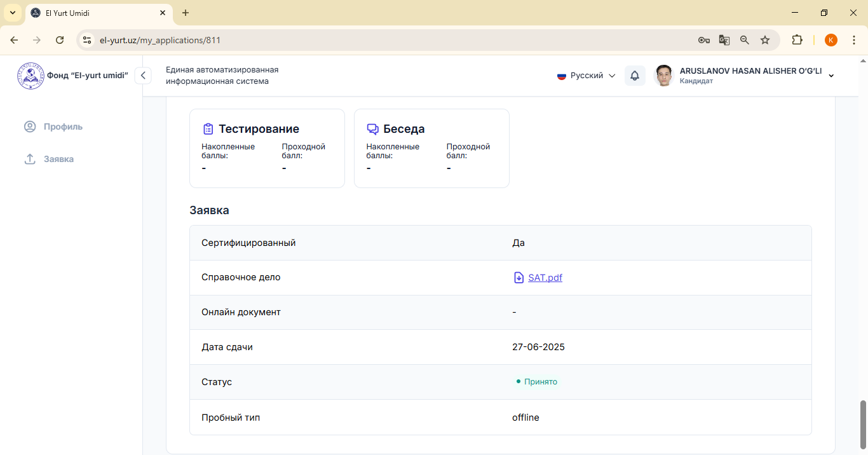Click the profile user icon in sidebar
Screen dimensions: 868x455
click(30, 126)
